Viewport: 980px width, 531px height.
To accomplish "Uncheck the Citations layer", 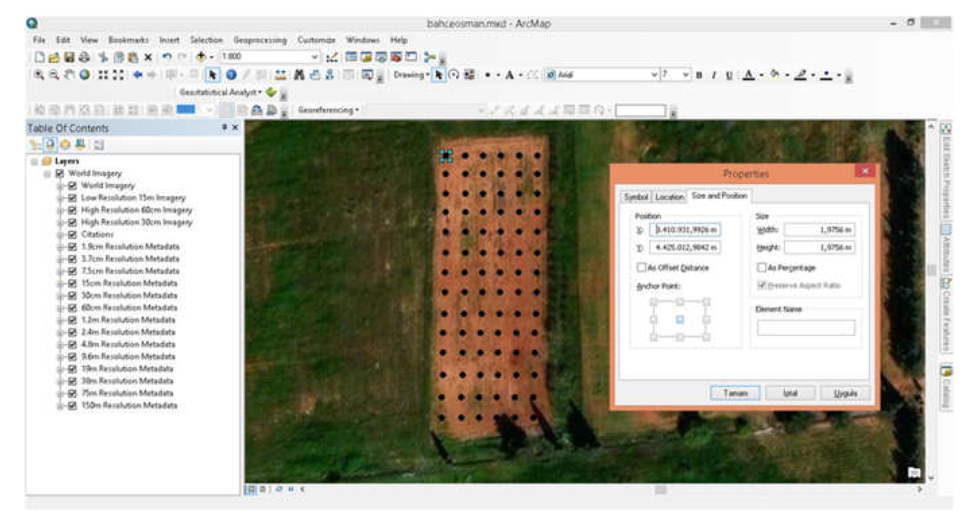I will 72,234.
